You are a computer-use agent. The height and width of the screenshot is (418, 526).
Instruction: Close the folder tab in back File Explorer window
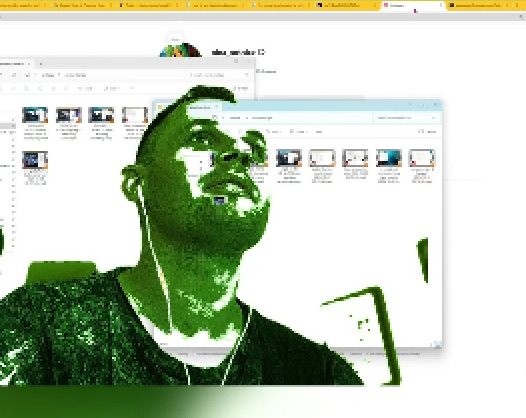click(29, 64)
